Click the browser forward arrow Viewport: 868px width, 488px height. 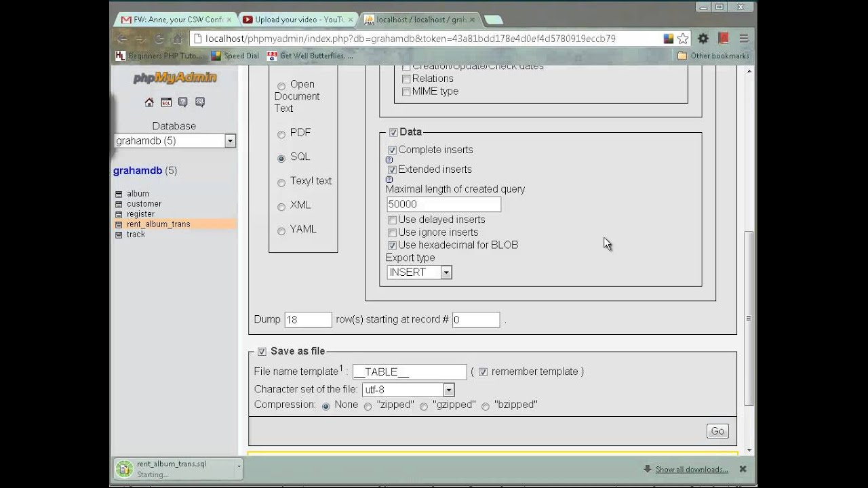tap(140, 39)
